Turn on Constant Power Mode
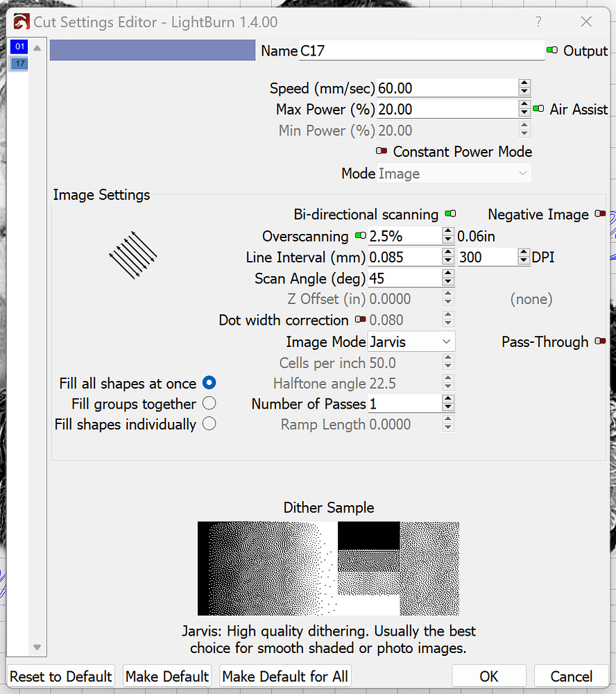The width and height of the screenshot is (616, 694). pyautogui.click(x=382, y=151)
